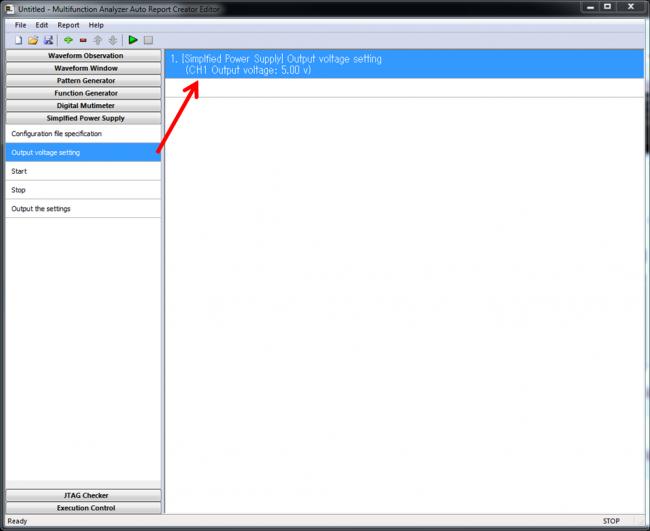Expand the JTAG Checker section
The image size is (650, 531).
point(84,495)
